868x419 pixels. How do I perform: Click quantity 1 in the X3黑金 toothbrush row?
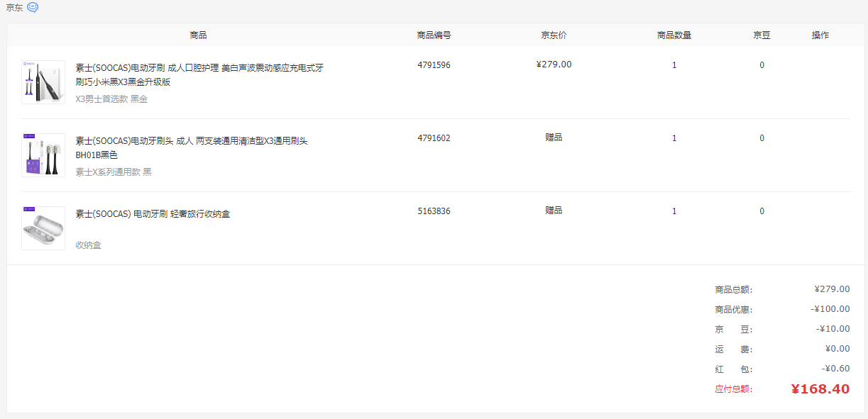click(x=674, y=65)
